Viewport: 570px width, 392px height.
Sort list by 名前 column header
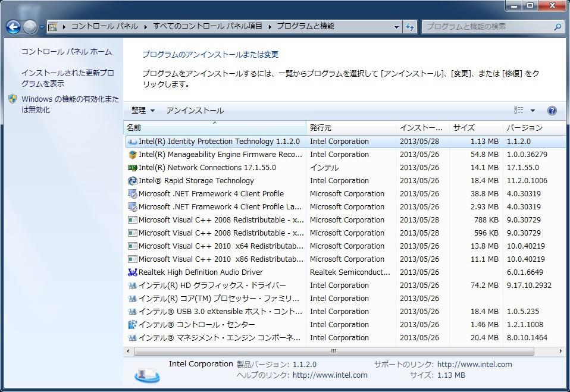tap(215, 127)
